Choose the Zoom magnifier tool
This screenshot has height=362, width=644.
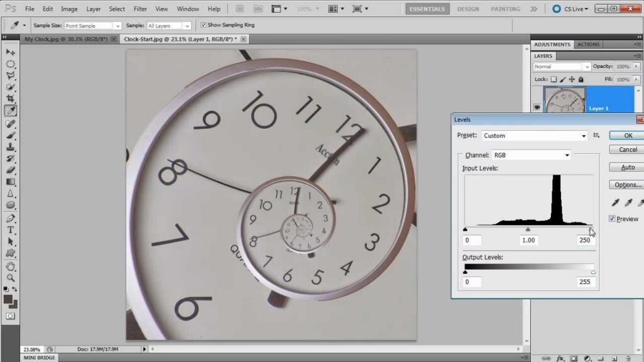click(x=10, y=277)
